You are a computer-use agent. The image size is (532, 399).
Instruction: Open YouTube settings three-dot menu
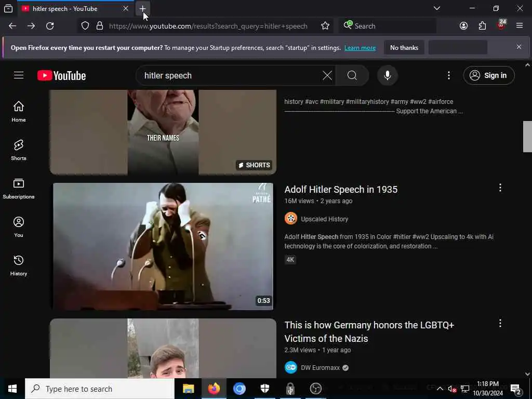tap(449, 75)
